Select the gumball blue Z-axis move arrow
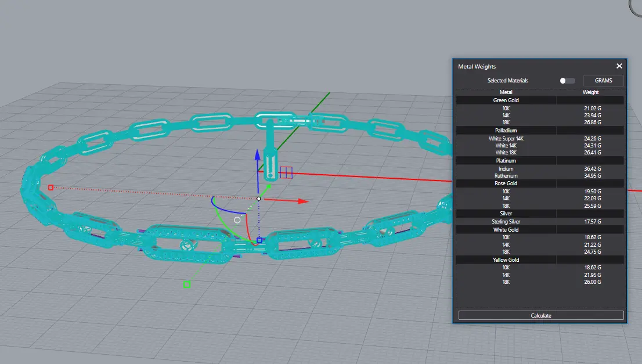642x364 pixels. click(258, 154)
